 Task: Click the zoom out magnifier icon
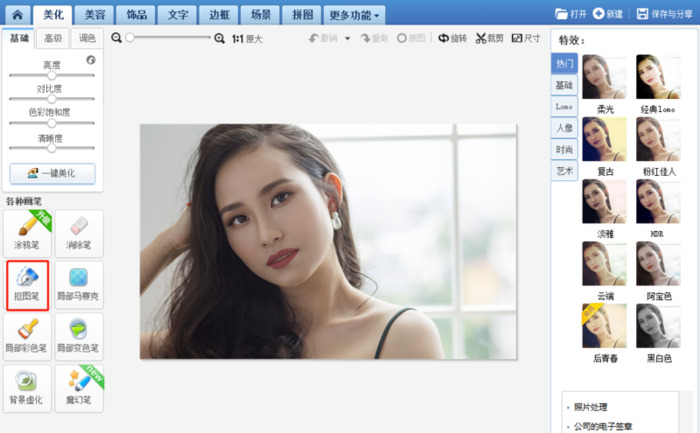point(117,38)
